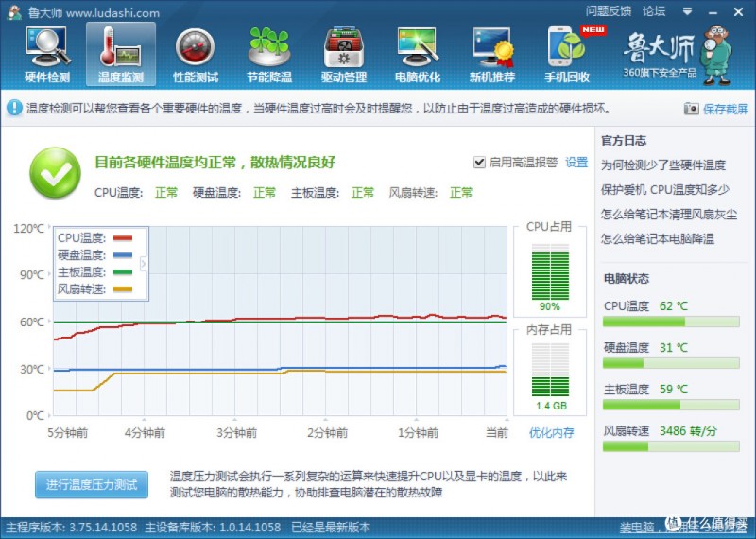Screen dimensions: 756x539
Task: Click the 主板温度 59℃ progress bar
Action: 671,405
